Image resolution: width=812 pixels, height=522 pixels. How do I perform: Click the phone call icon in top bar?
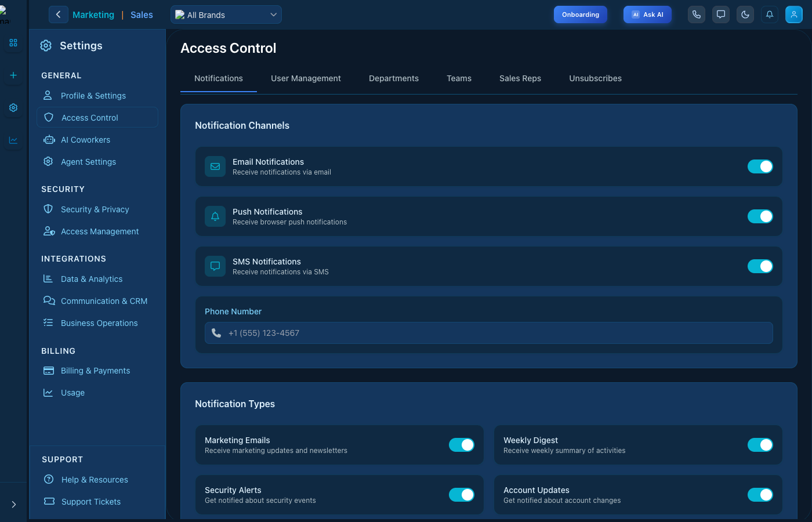tap(697, 14)
